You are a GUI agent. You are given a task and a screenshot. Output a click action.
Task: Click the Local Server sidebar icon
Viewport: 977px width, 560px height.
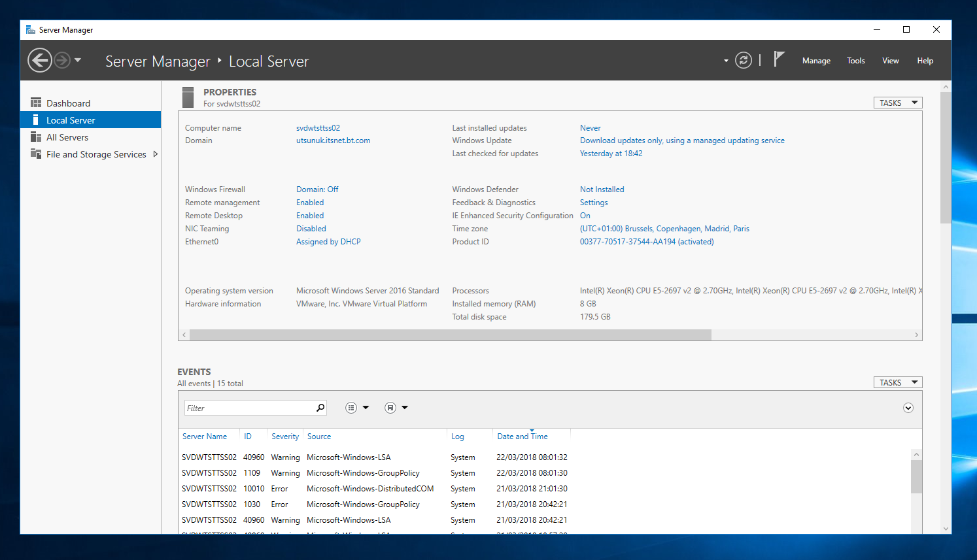click(x=36, y=120)
